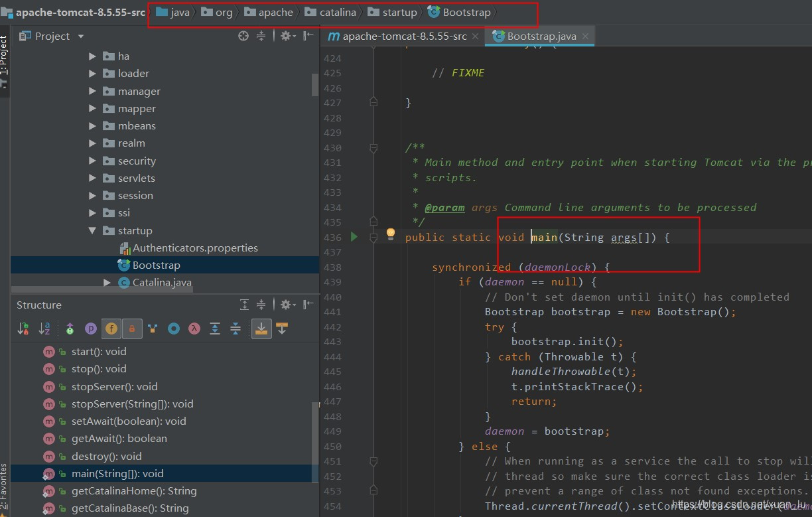Click apache-tomcat-8.5.55-src root breadcrumb
Screen dimensions: 812x517
click(x=73, y=12)
